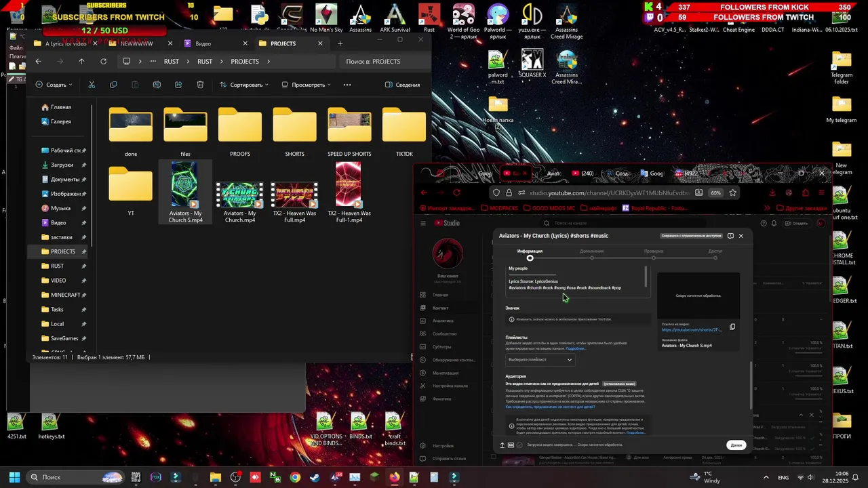Open the Telegram folder desktop icon
Screen dimensions: 868x488
click(x=842, y=68)
